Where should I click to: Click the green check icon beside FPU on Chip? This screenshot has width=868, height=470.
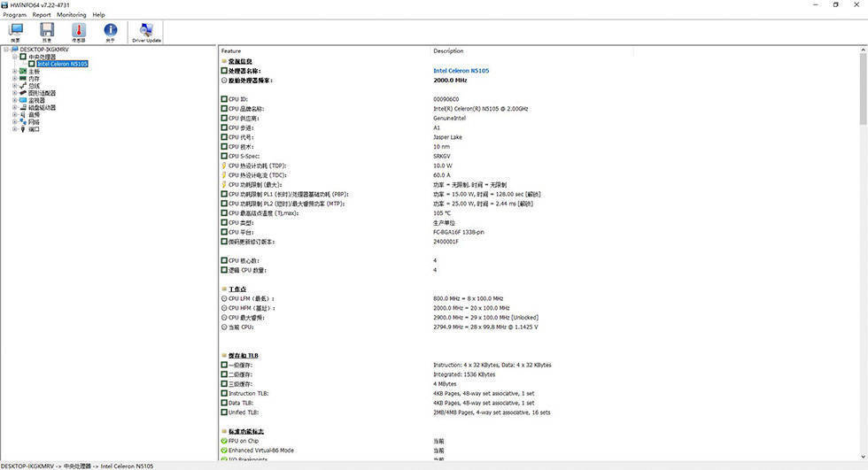(x=224, y=441)
